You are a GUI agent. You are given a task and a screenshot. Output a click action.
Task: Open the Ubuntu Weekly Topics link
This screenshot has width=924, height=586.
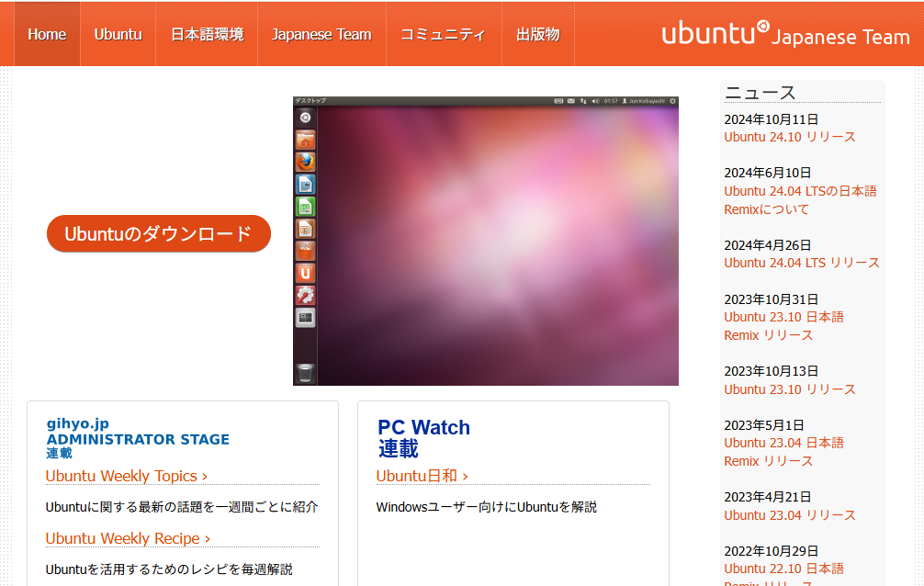[127, 476]
